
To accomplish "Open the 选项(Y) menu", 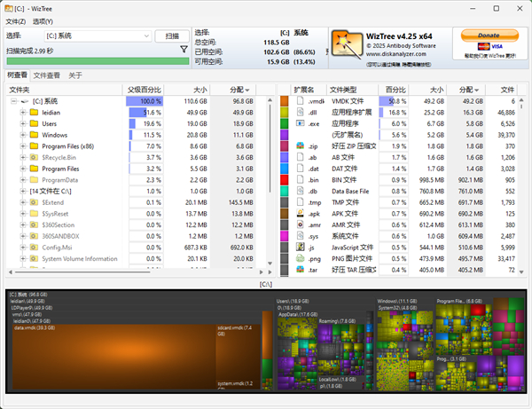I will click(x=43, y=20).
